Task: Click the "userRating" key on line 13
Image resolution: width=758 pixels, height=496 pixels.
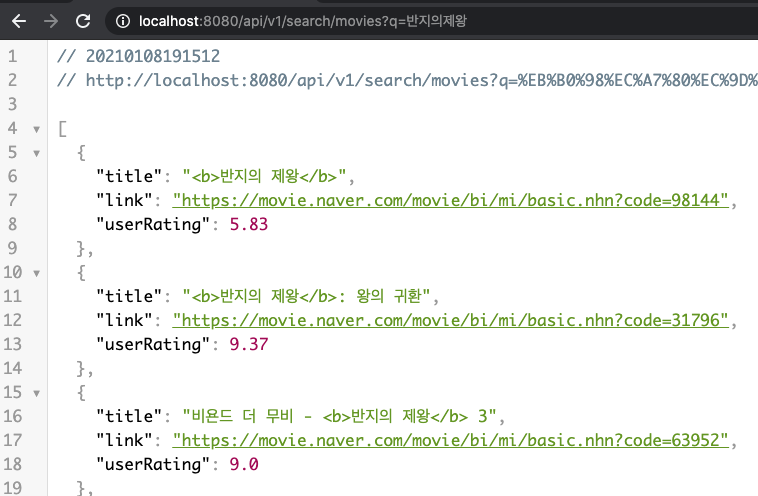Action: [153, 344]
